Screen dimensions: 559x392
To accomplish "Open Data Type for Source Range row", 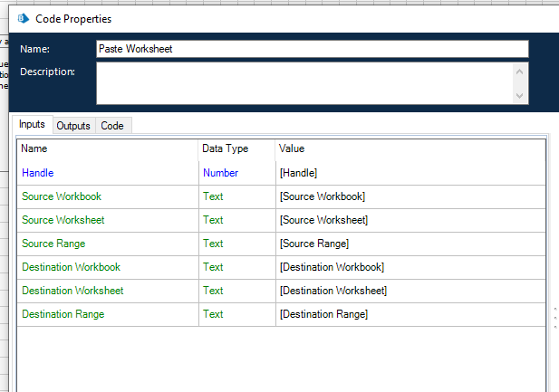I will pos(213,244).
